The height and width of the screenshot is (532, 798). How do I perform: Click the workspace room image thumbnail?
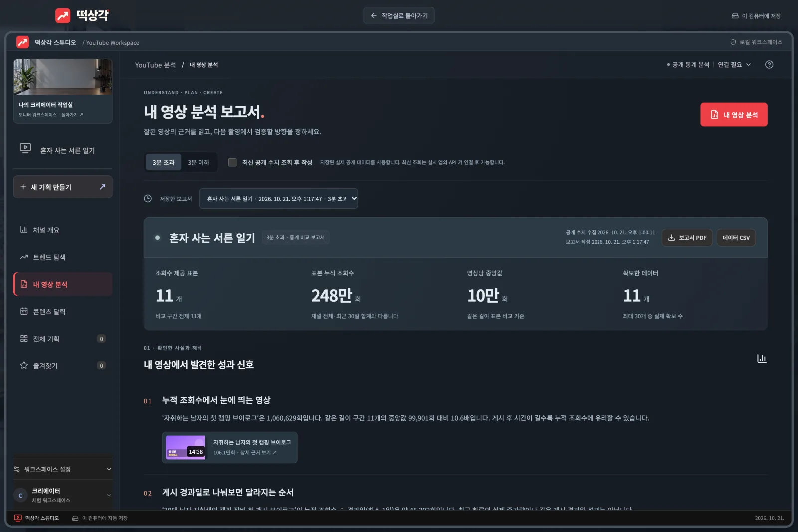pos(63,77)
